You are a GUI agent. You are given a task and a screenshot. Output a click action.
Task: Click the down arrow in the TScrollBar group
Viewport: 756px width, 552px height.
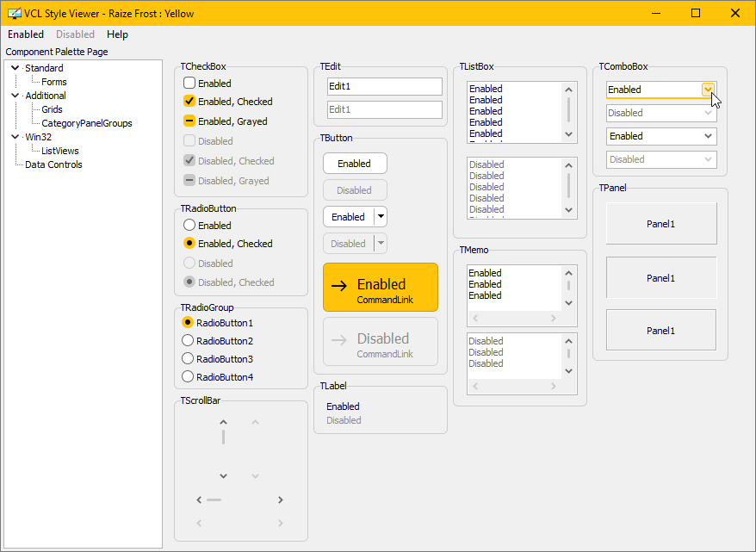(x=223, y=475)
